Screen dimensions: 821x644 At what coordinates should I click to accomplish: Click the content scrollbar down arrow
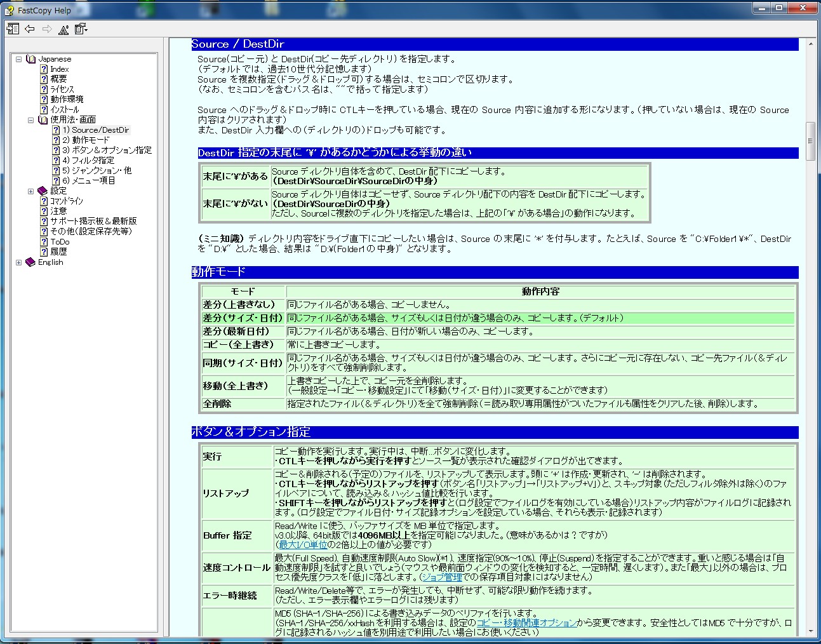tap(810, 631)
